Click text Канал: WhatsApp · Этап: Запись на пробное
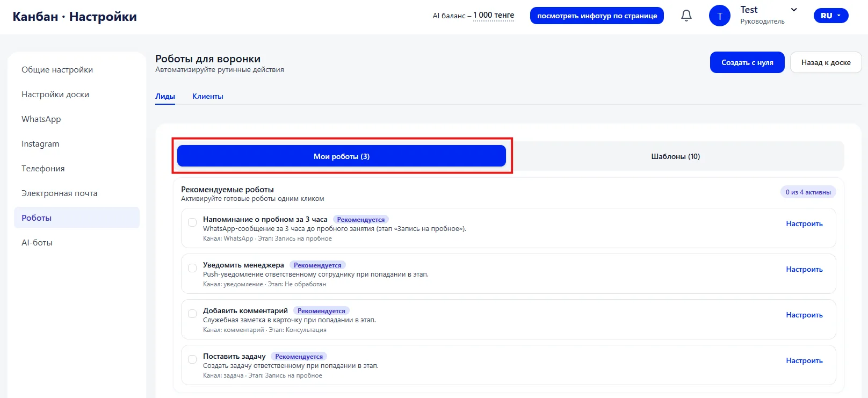Image resolution: width=868 pixels, height=398 pixels. coord(267,238)
